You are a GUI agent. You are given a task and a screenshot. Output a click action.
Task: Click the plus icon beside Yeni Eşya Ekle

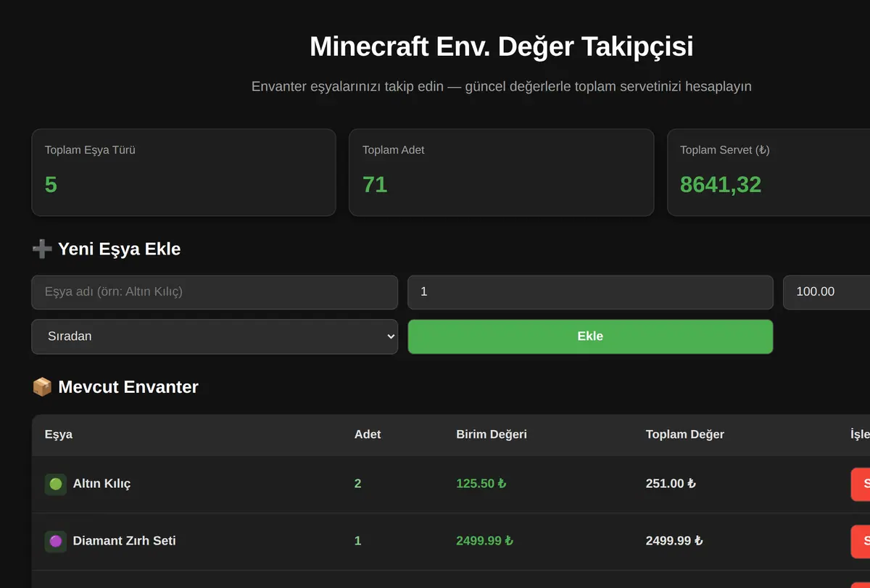click(x=42, y=249)
